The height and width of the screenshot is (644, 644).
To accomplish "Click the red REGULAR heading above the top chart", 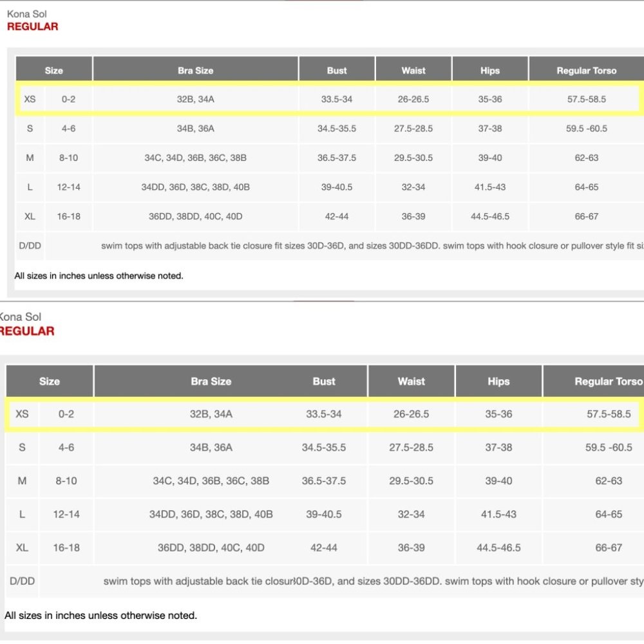I will point(32,26).
